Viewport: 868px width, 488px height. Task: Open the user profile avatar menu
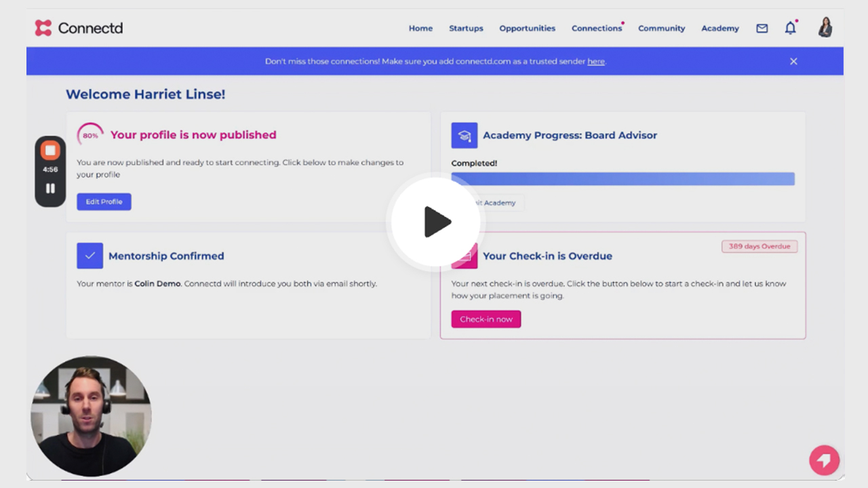click(825, 27)
